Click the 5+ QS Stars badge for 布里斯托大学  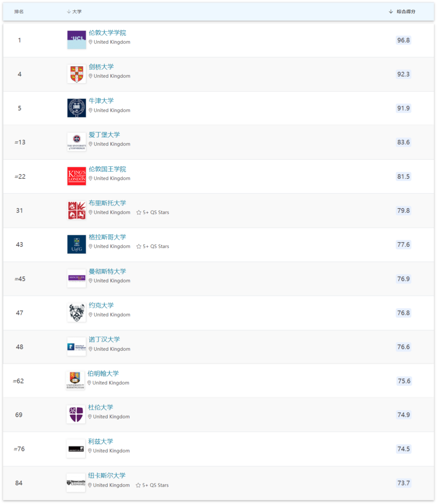point(153,212)
